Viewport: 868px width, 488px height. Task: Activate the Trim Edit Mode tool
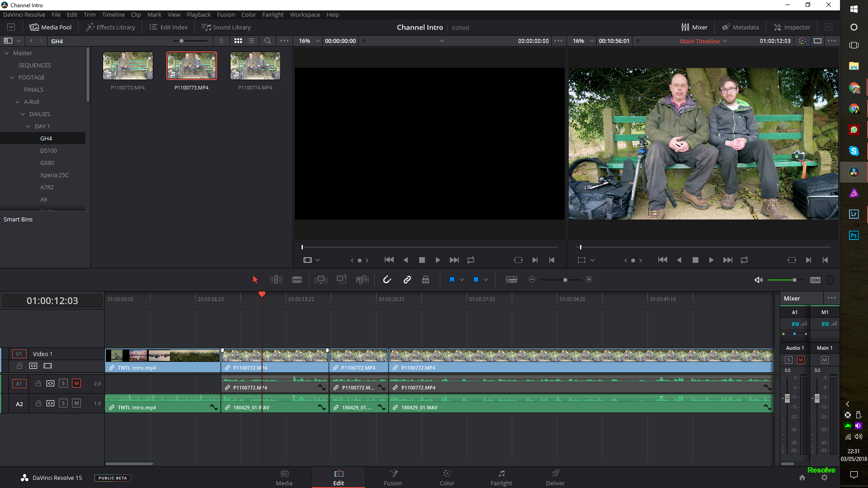[x=276, y=280]
